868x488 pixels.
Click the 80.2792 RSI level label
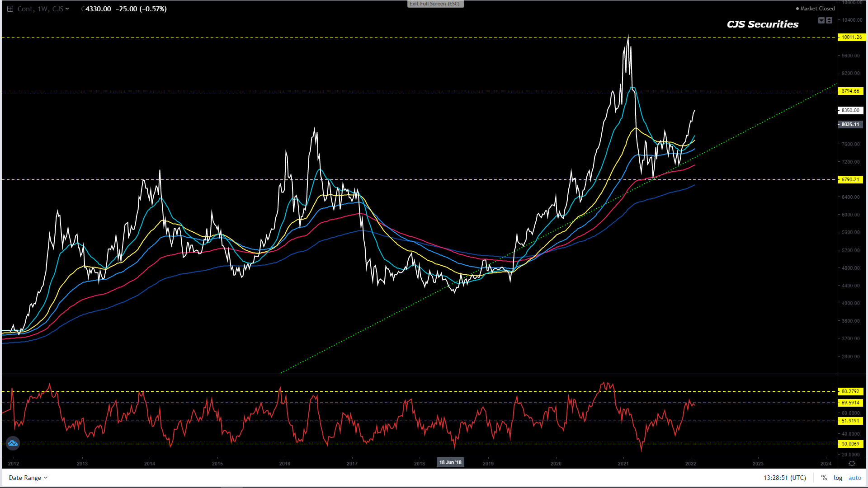(850, 391)
